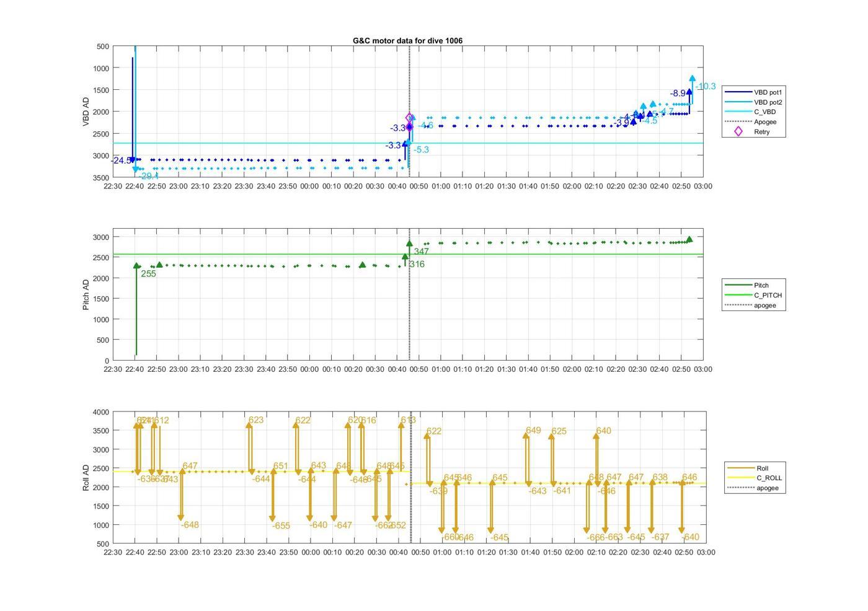Click the 'Pitch AD' y-axis label
Screen dimensions: 868x611
[86, 294]
